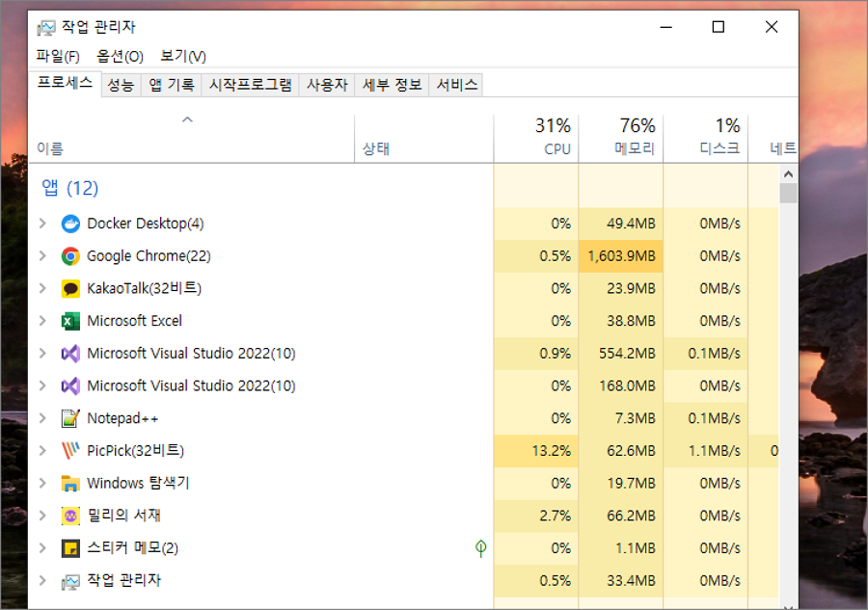Click the 1.1MB/s disk value
Image resolution: width=868 pixels, height=610 pixels.
[714, 451]
